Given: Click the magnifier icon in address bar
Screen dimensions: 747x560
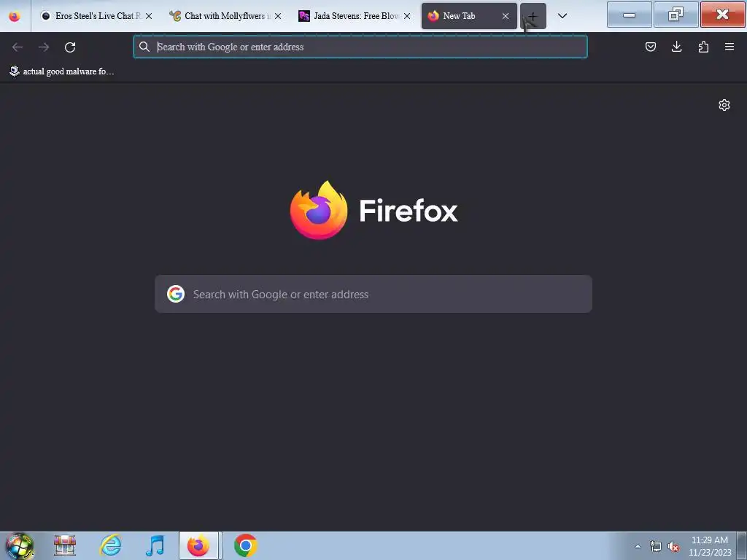Looking at the screenshot, I should [x=144, y=47].
